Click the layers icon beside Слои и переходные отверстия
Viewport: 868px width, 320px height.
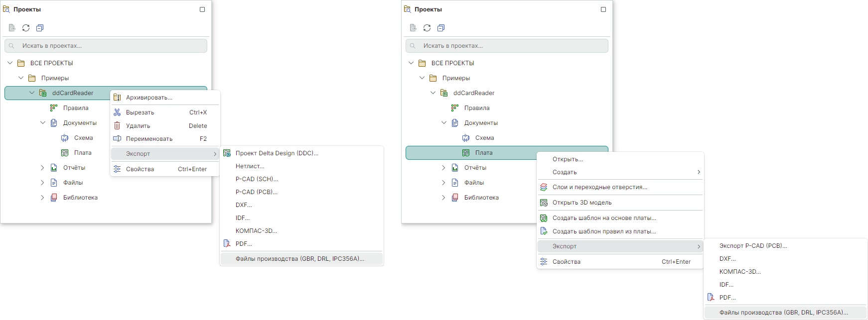tap(544, 187)
